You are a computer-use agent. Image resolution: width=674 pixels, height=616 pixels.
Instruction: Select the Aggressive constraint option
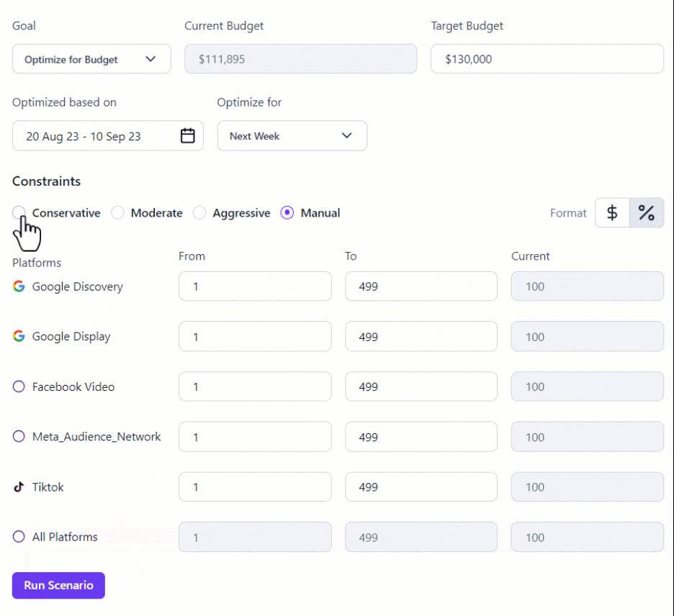click(x=199, y=212)
